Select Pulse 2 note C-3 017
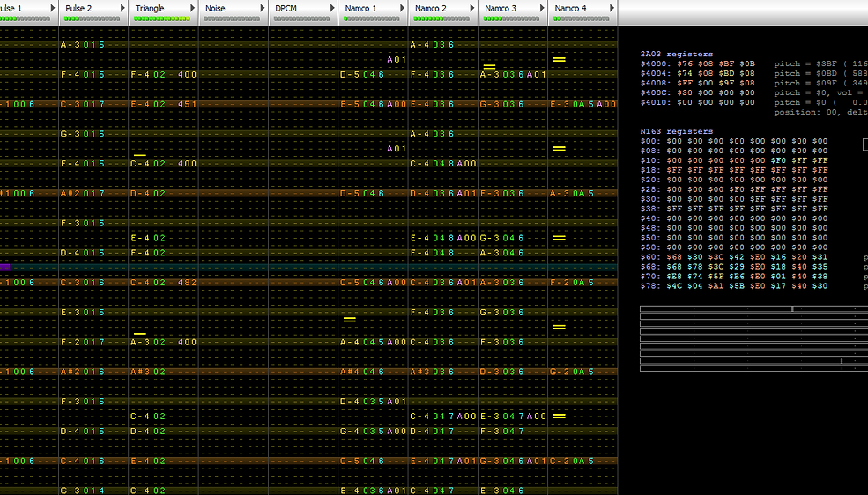The width and height of the screenshot is (868, 495). click(83, 104)
